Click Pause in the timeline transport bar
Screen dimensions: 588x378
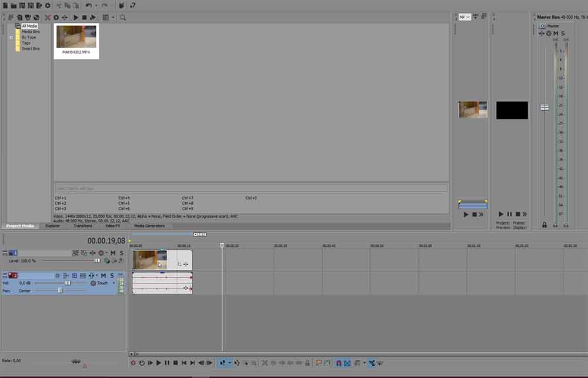[167, 363]
